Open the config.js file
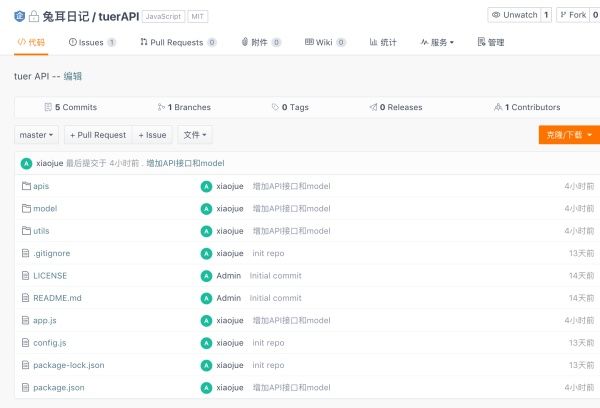Image resolution: width=600 pixels, height=408 pixels. coord(50,343)
